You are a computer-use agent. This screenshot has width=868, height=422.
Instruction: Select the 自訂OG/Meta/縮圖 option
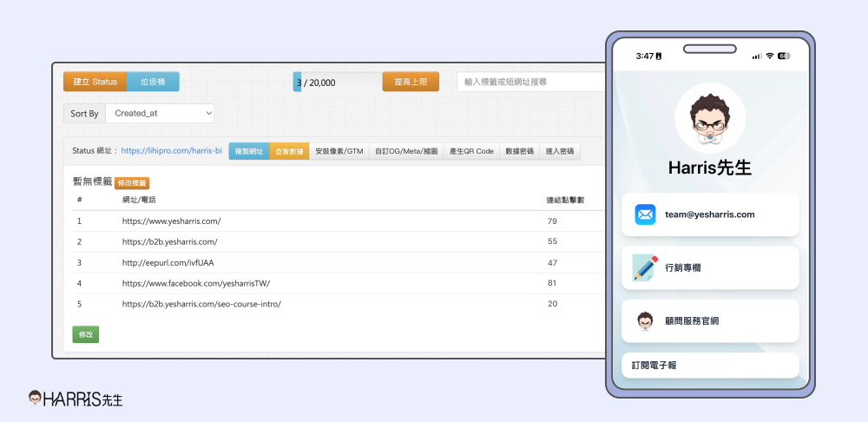pos(405,151)
